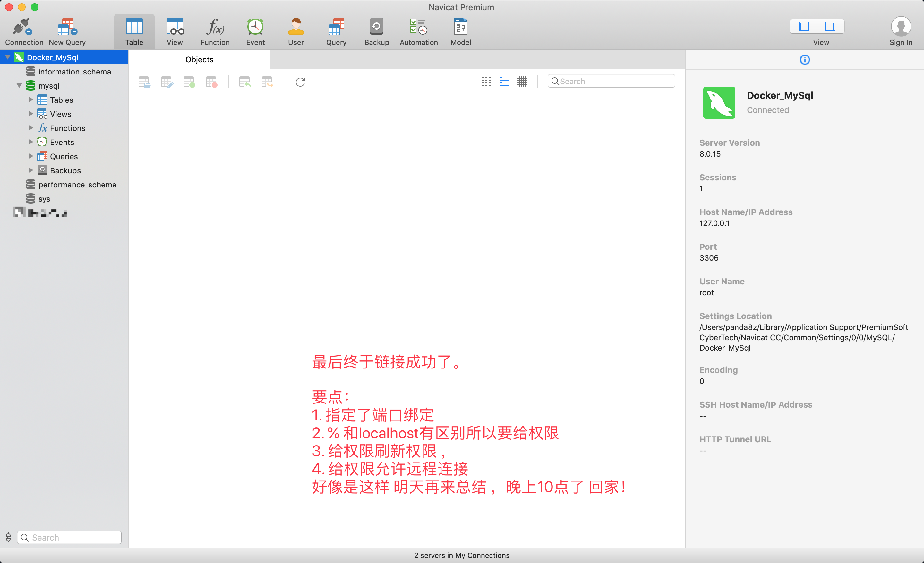Click the Open Table icon
Image resolution: width=924 pixels, height=563 pixels.
(x=144, y=82)
